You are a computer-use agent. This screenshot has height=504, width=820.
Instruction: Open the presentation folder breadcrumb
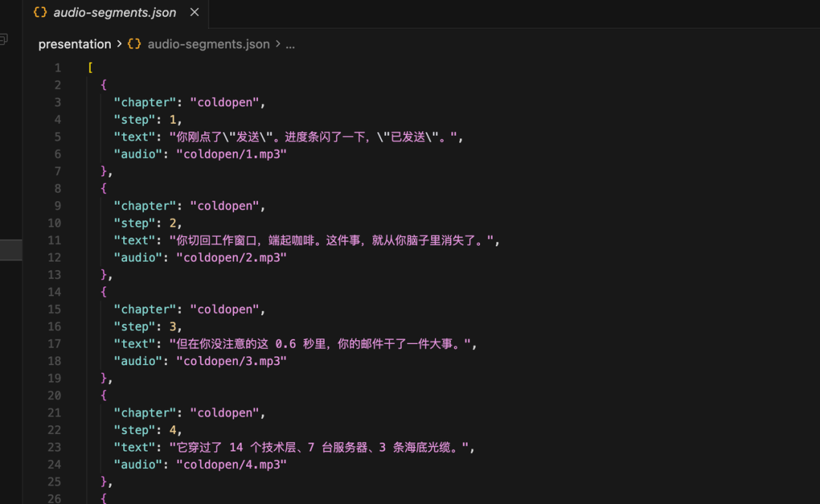pos(74,44)
